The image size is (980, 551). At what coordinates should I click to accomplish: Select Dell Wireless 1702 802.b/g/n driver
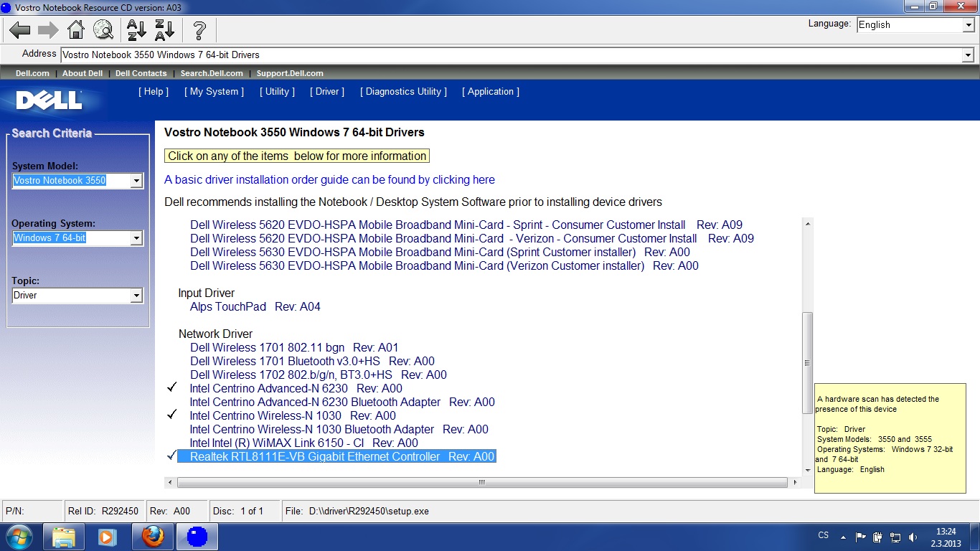click(x=318, y=375)
